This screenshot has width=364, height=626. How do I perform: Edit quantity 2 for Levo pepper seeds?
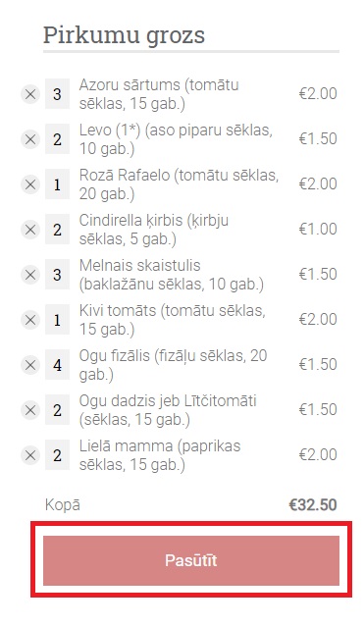coord(57,139)
